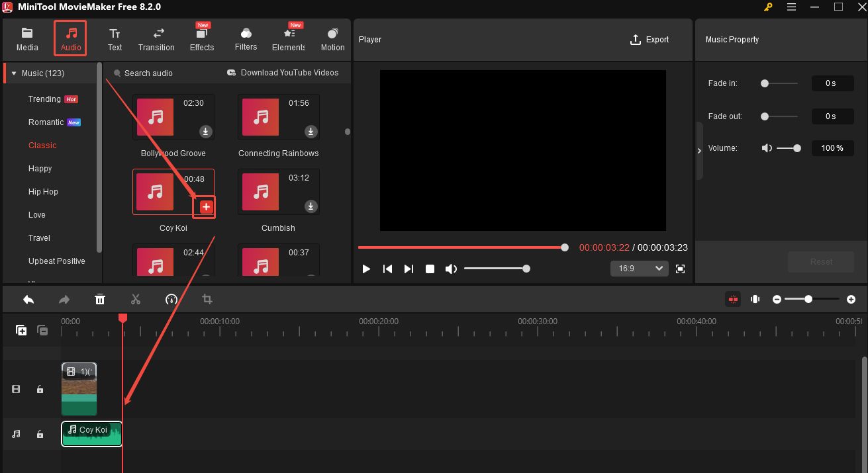Viewport: 868px width, 473px height.
Task: Mute the player volume
Action: click(451, 269)
